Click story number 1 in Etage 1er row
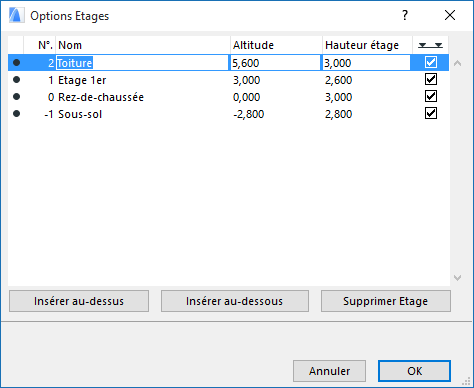 51,80
